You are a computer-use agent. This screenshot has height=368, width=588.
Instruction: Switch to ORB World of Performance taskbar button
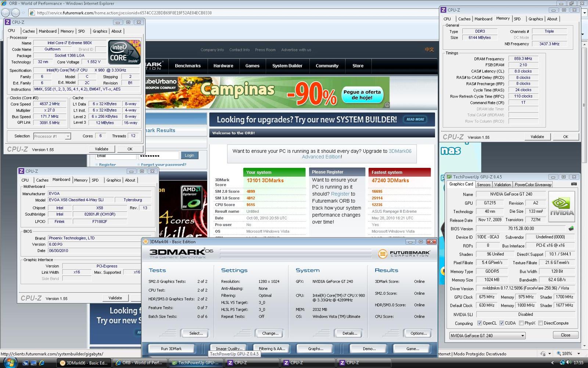(x=140, y=363)
